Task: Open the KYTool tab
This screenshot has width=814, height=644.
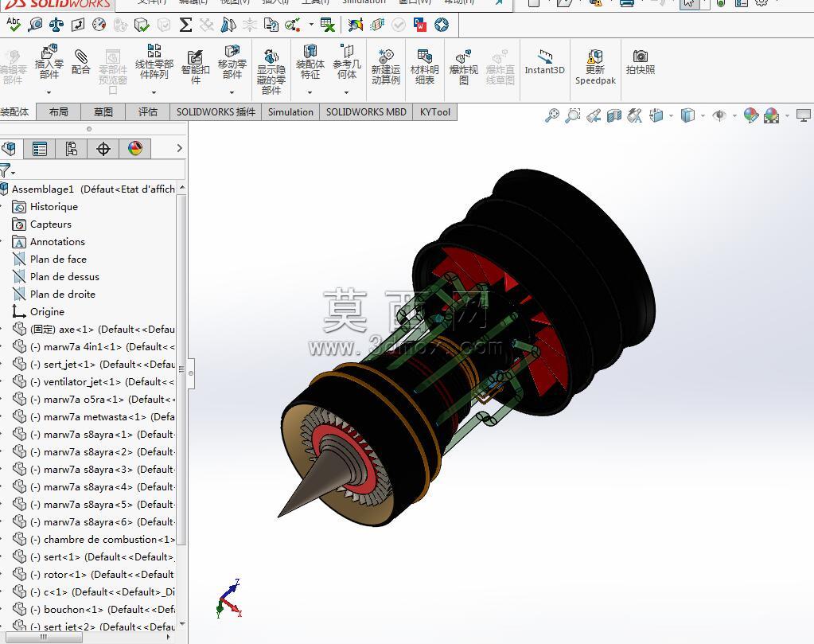Action: pos(435,111)
